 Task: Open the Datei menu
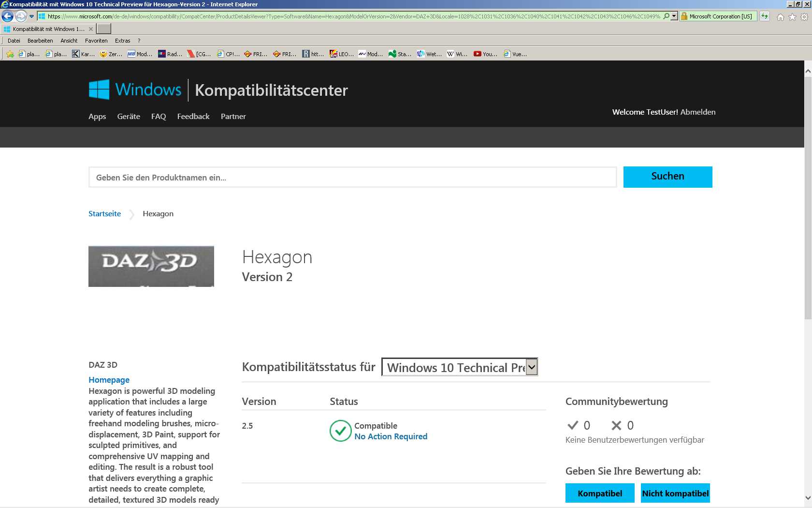(x=14, y=41)
